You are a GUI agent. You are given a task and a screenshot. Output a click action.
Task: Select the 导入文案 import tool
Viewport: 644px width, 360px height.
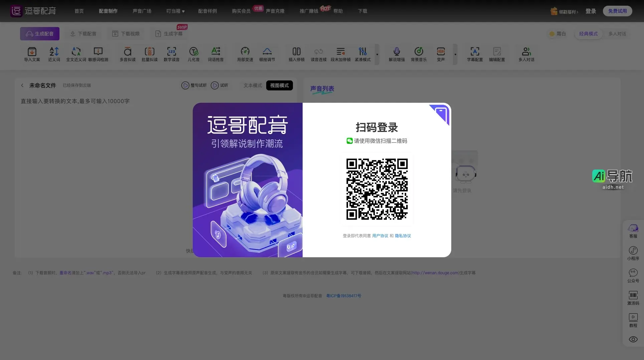pyautogui.click(x=31, y=54)
